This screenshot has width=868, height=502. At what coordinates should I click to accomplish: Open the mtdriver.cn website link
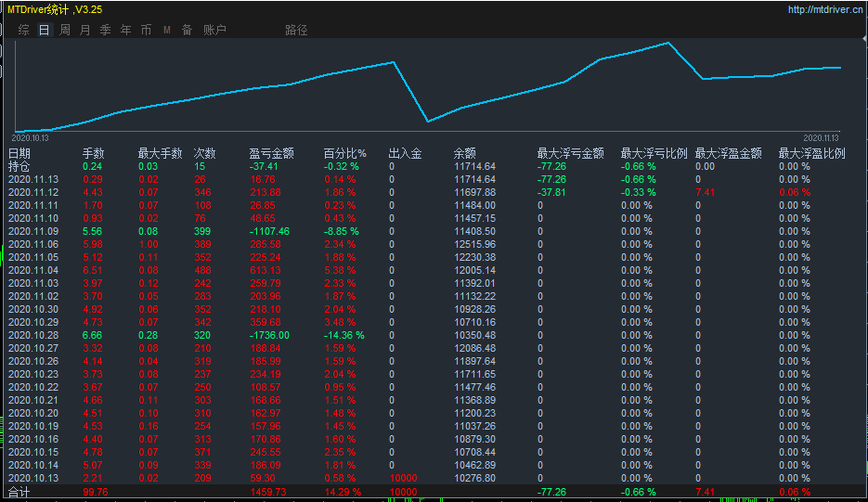(825, 9)
